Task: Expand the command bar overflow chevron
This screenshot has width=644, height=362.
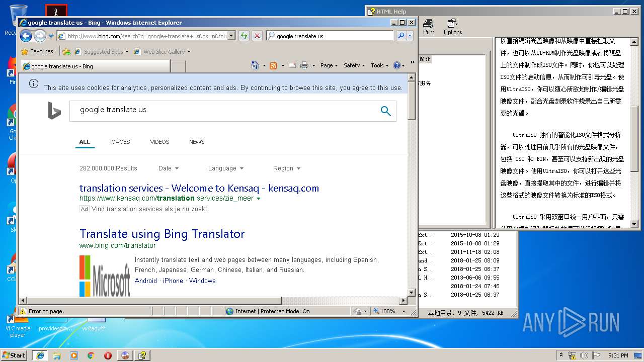Action: [412, 62]
